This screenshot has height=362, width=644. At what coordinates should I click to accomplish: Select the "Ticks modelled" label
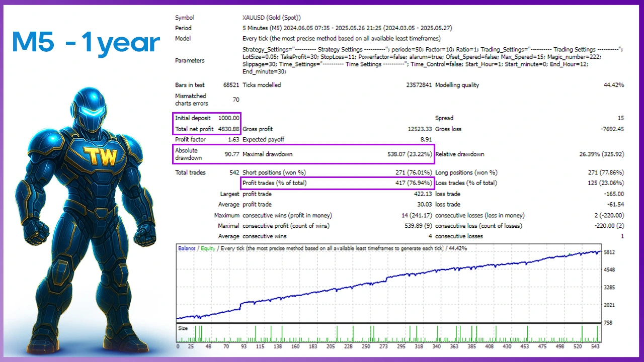point(262,85)
